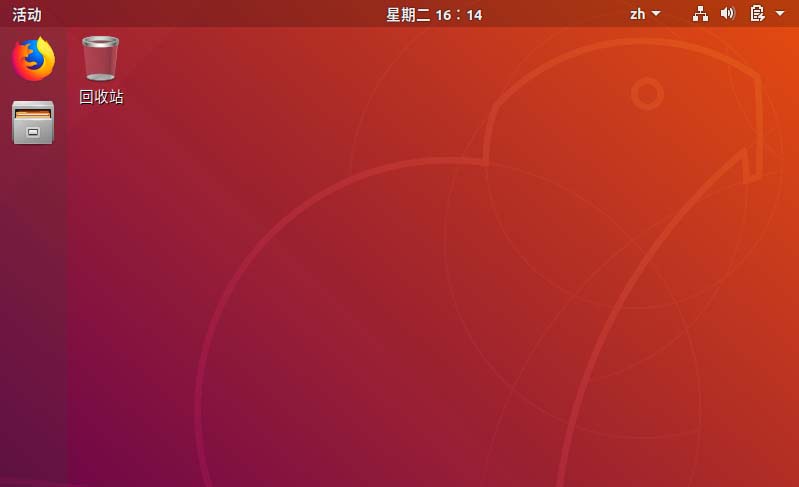The width and height of the screenshot is (799, 487).
Task: Launch Firefox from the dock
Action: click(33, 59)
